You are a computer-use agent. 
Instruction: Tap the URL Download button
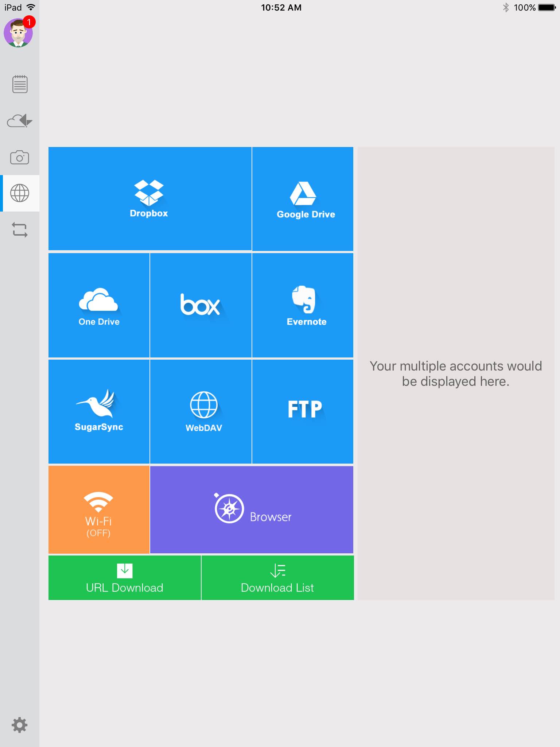[124, 578]
